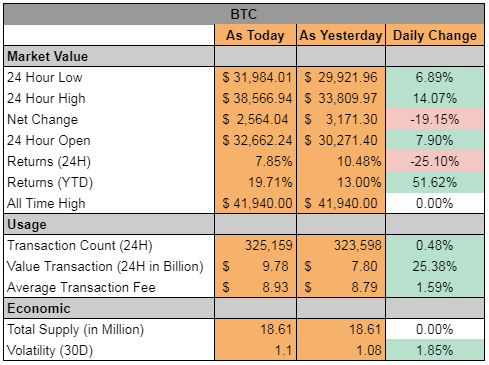This screenshot has width=489, height=365.
Task: Click the Value Transaction label cell
Action: pyautogui.click(x=109, y=266)
